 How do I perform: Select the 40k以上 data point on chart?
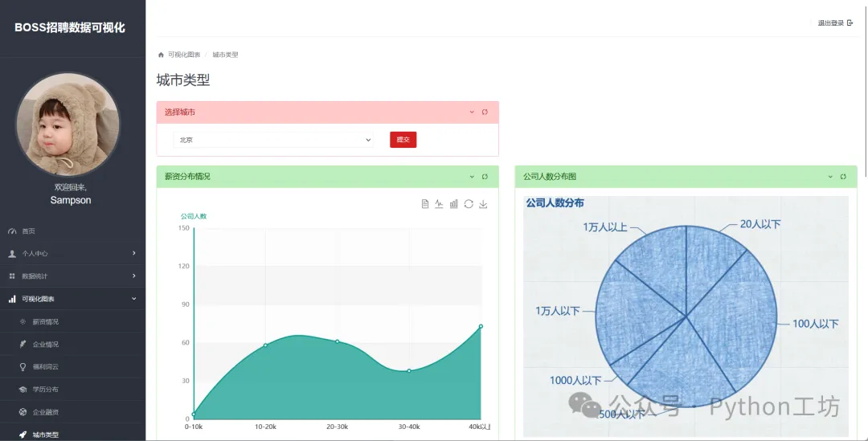[481, 326]
